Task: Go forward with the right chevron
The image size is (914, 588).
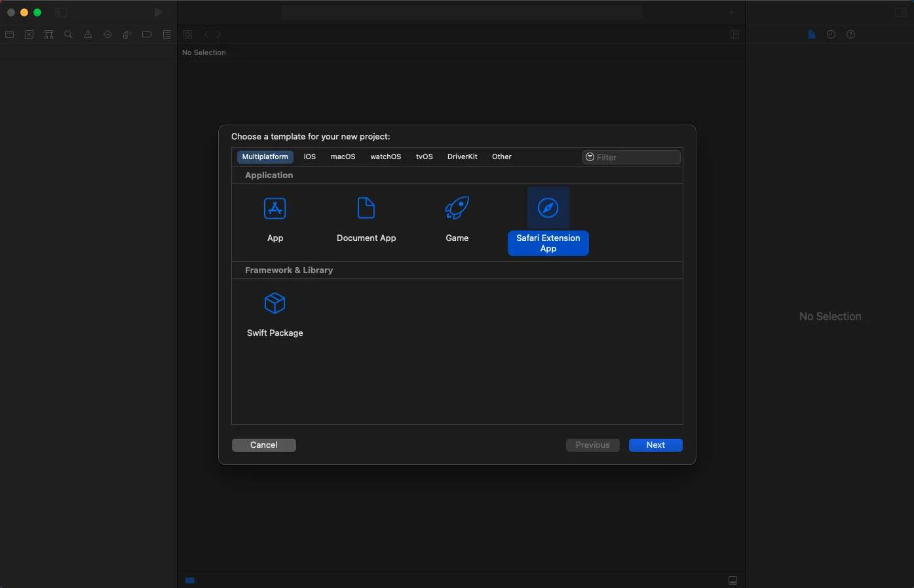Action: pos(219,35)
